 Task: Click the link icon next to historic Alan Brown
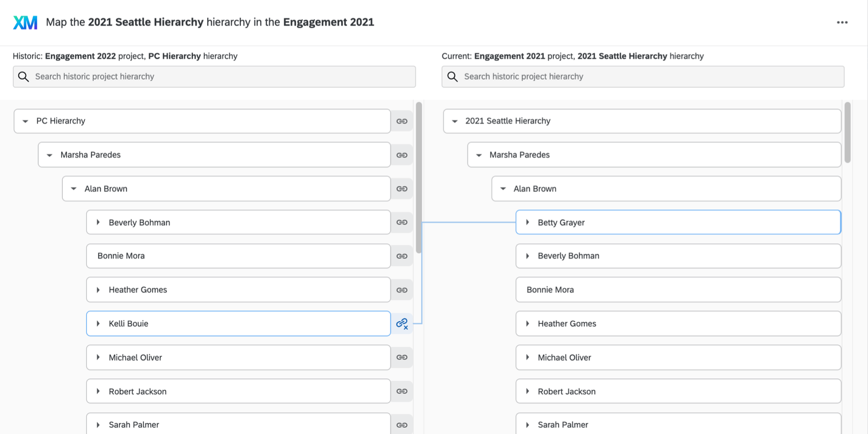tap(402, 189)
